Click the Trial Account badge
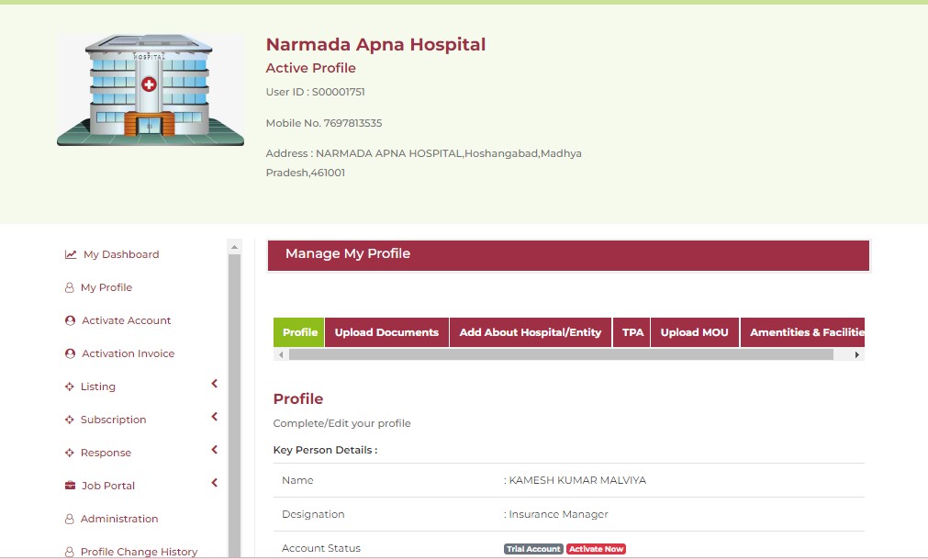Viewport: 928px width, 560px height. (x=533, y=549)
